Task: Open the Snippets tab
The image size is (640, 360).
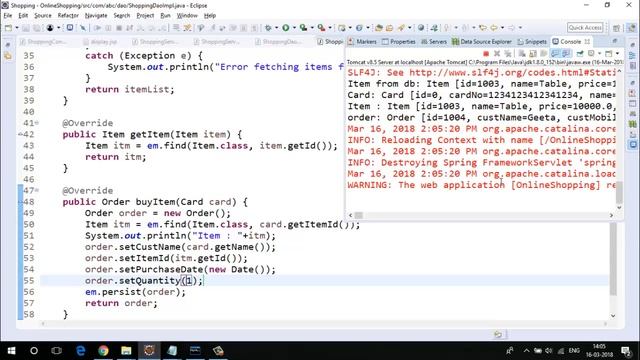Action: (532, 42)
